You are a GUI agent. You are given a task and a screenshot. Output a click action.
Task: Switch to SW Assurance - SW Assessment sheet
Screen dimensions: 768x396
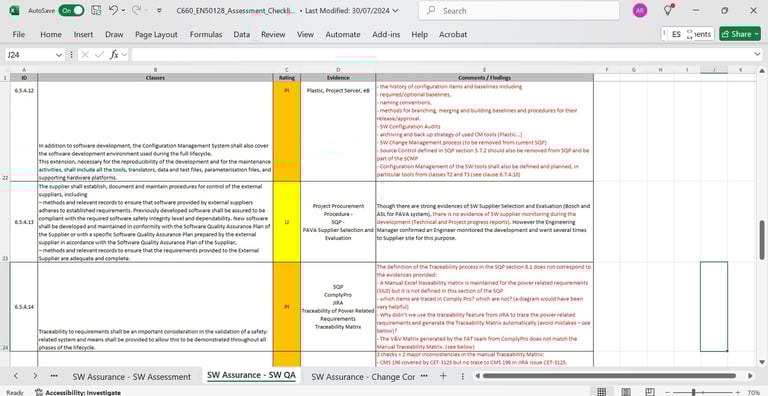[132, 376]
